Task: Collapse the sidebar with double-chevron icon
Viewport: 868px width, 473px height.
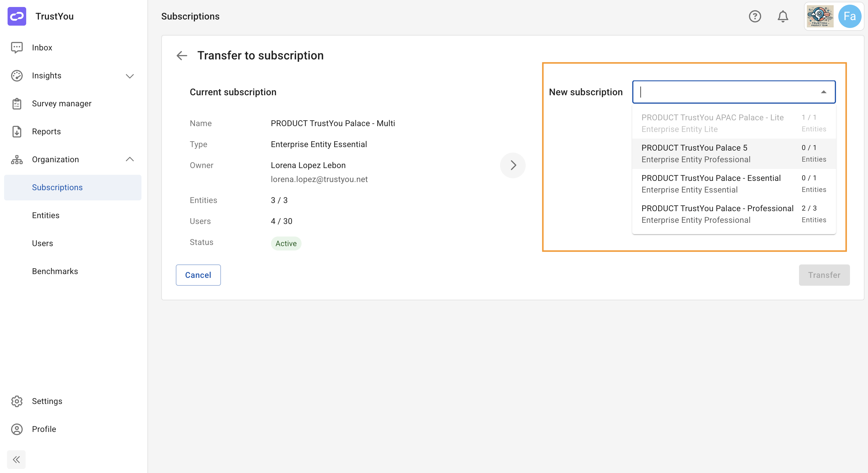Action: point(16,460)
